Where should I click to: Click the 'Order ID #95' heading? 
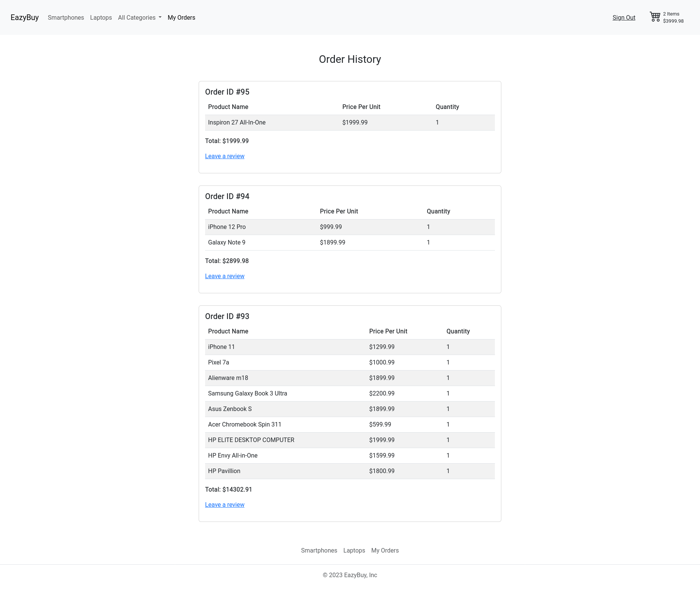(x=227, y=92)
